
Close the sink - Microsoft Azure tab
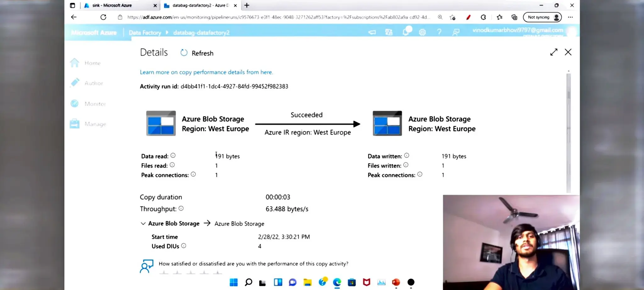click(x=155, y=5)
